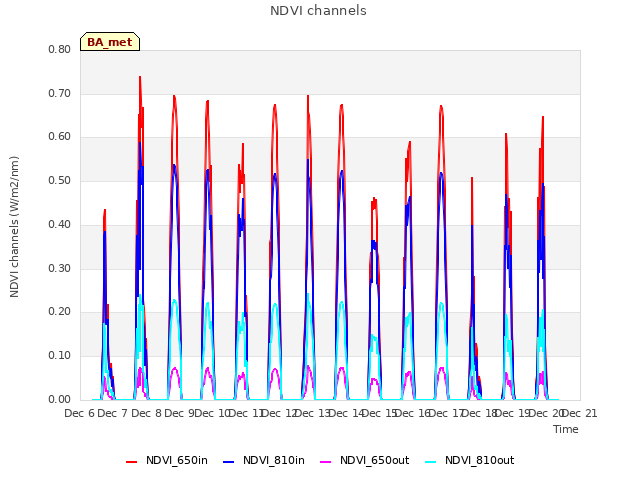
Task: Click the Dec 6 x-axis tick label
Action: [x=80, y=413]
